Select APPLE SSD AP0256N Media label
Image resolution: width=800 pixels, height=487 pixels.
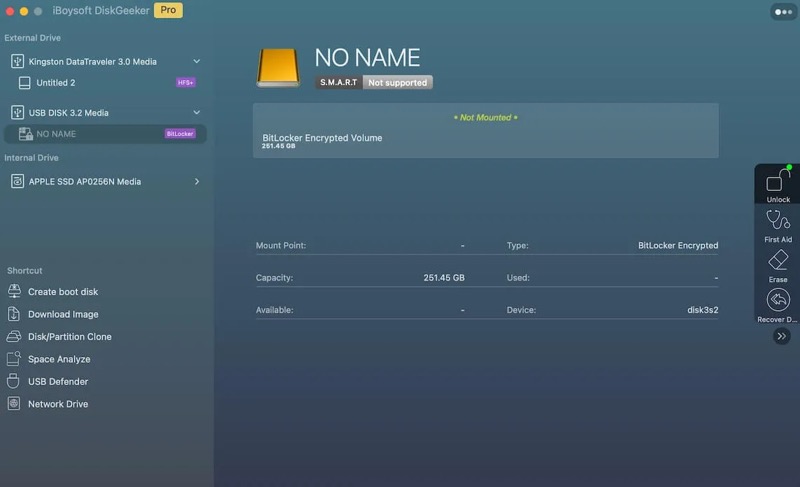pyautogui.click(x=85, y=182)
